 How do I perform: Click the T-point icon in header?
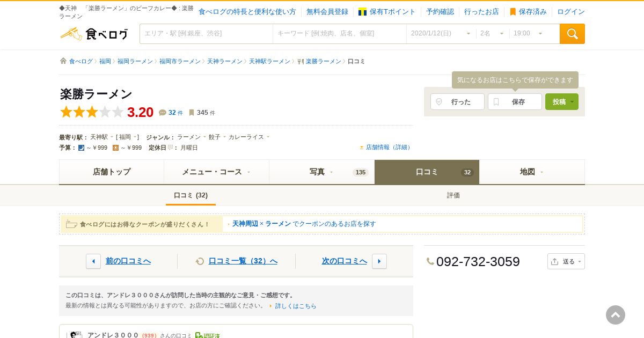coord(362,12)
